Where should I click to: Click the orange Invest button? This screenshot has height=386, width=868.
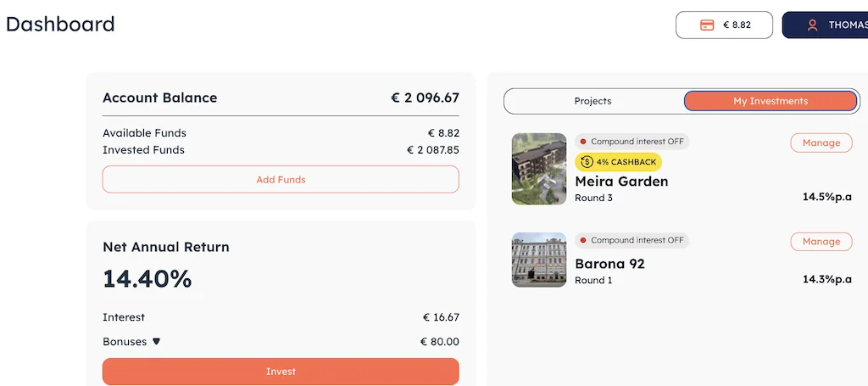281,372
